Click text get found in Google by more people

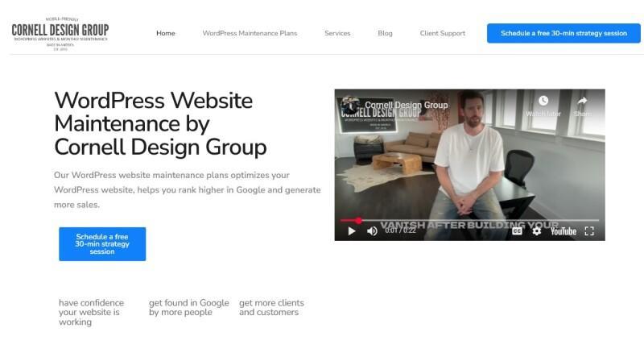pyautogui.click(x=189, y=307)
